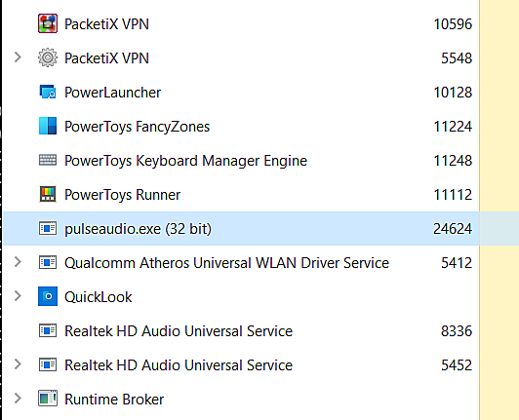The image size is (519, 420).
Task: Click PID value 5452
Action: click(x=457, y=364)
